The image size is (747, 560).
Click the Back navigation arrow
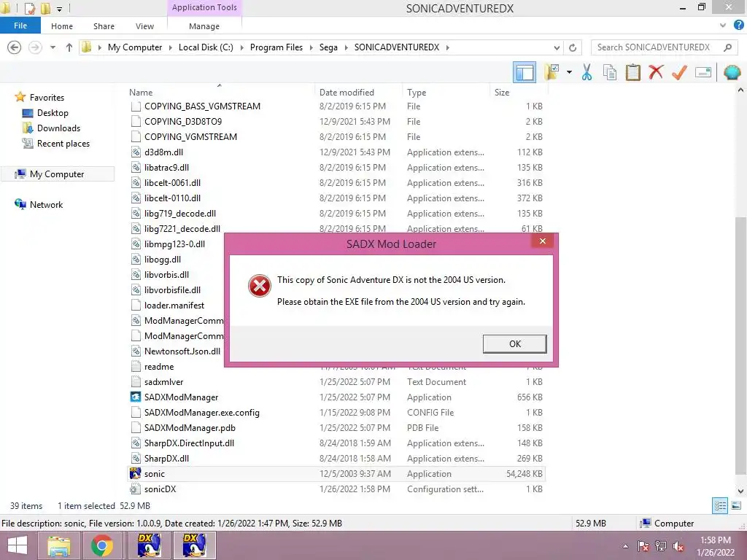click(15, 47)
